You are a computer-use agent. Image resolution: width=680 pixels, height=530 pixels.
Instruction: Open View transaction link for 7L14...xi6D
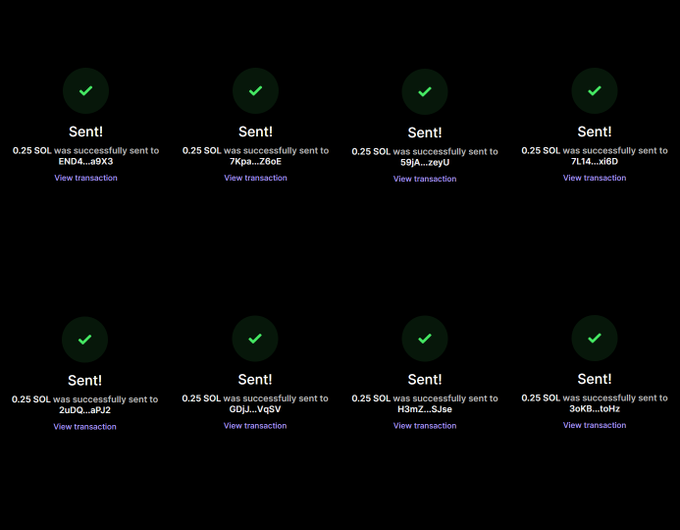point(595,178)
